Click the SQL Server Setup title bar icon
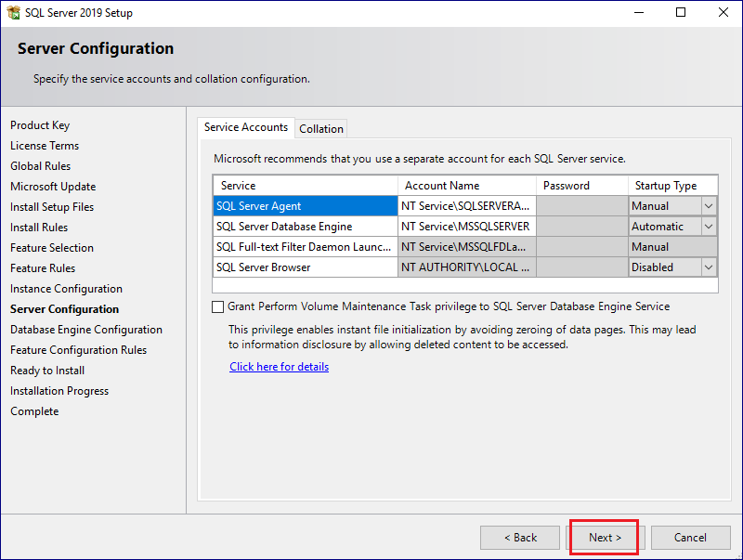Image resolution: width=743 pixels, height=560 pixels. (x=13, y=12)
